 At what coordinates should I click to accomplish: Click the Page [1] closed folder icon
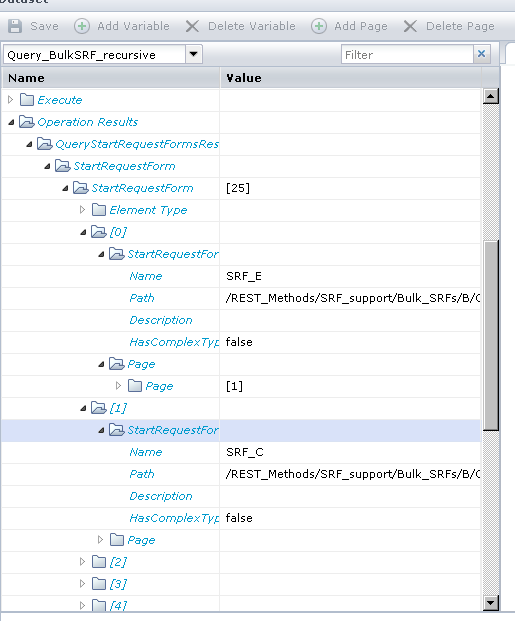(135, 385)
